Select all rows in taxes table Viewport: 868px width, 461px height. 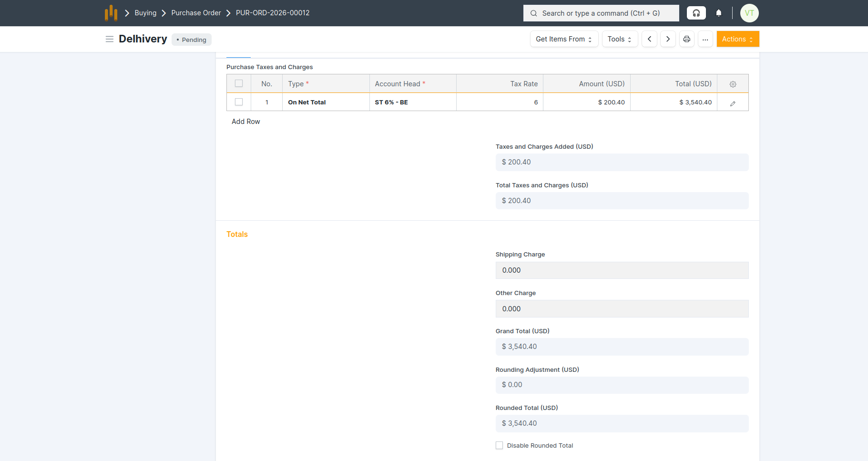(x=239, y=83)
